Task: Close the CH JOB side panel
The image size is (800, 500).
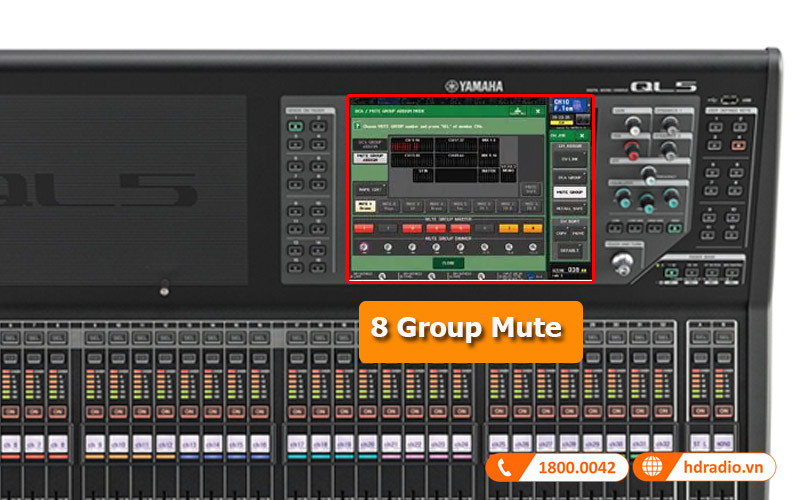Action: click(x=582, y=136)
